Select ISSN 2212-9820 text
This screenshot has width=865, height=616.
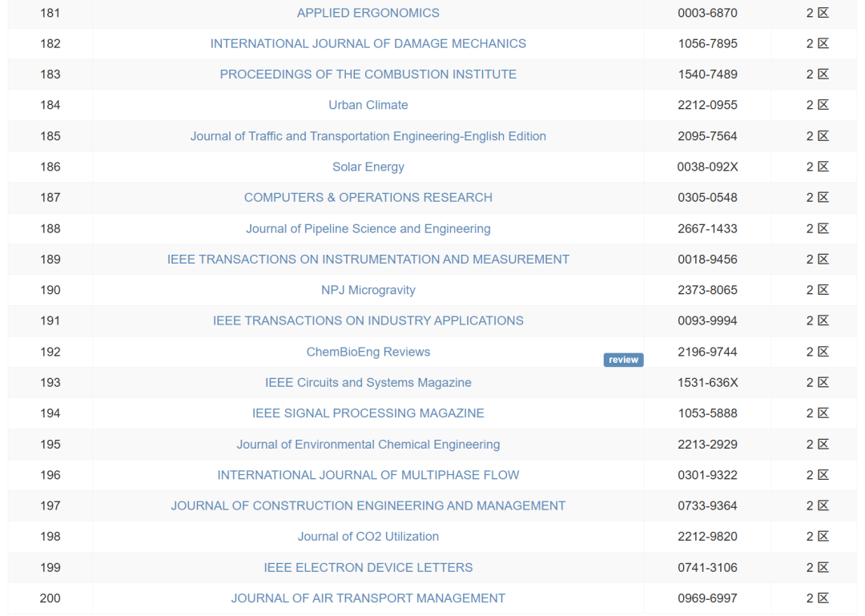pyautogui.click(x=707, y=537)
